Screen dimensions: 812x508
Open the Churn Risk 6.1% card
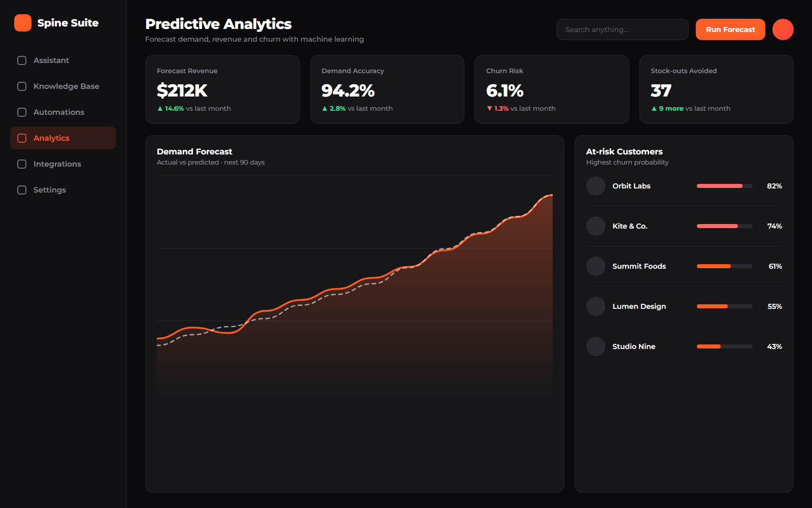pos(552,89)
